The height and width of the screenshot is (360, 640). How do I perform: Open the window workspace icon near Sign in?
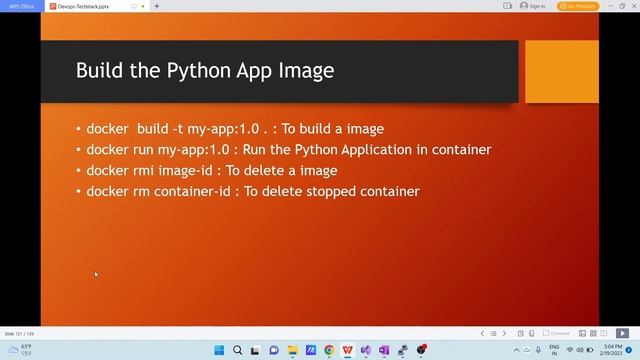[x=507, y=6]
